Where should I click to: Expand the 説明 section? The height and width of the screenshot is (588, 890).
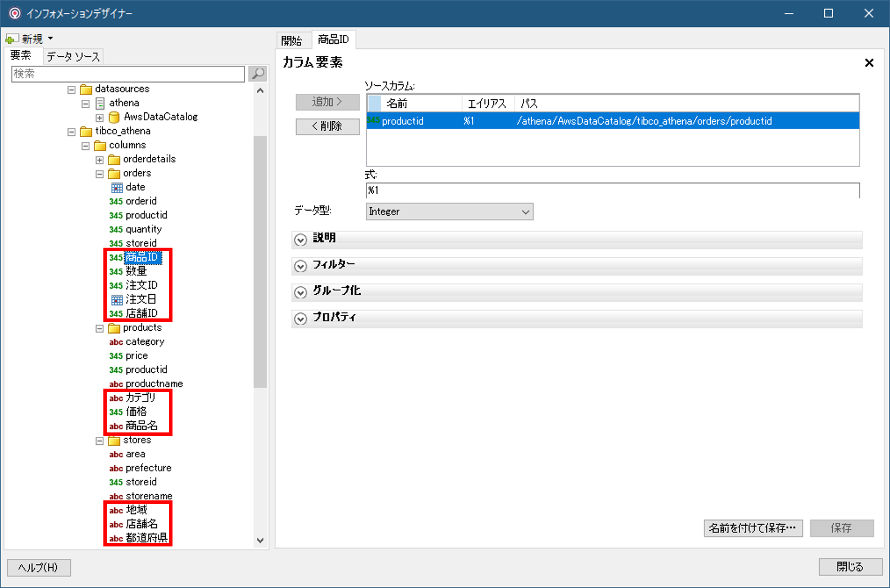(301, 240)
